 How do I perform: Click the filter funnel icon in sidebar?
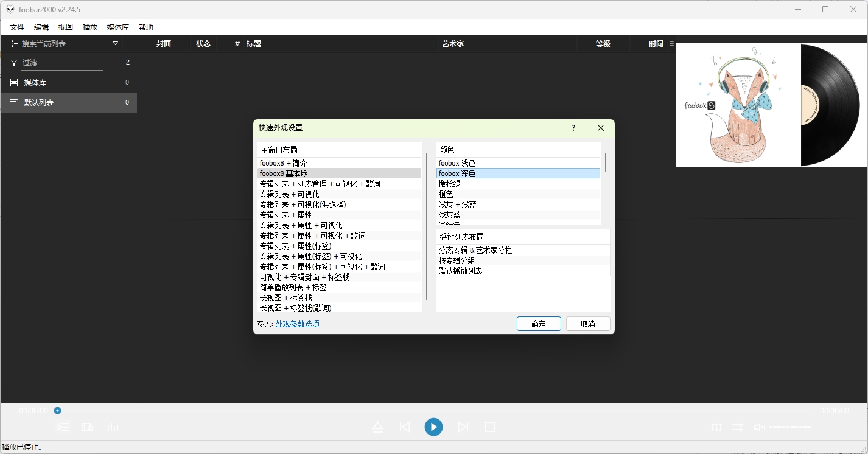click(14, 63)
